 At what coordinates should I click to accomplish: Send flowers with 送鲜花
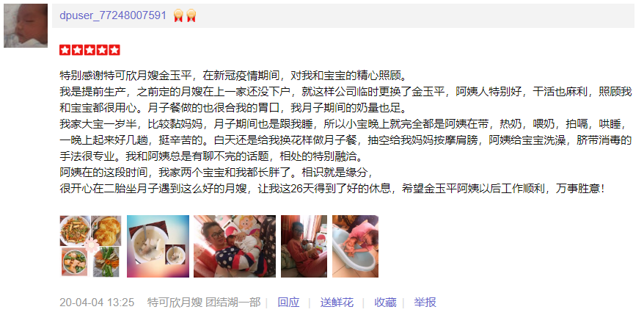(337, 303)
